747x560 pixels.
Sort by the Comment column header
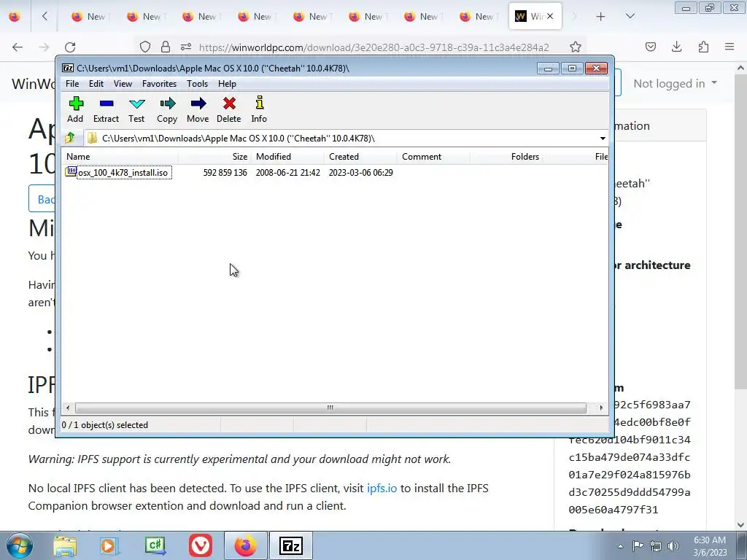[433, 157]
